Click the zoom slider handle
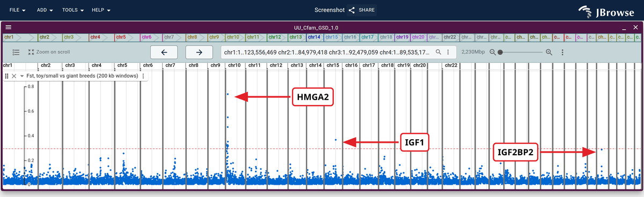Screen dimensions: 644x197 (500, 52)
